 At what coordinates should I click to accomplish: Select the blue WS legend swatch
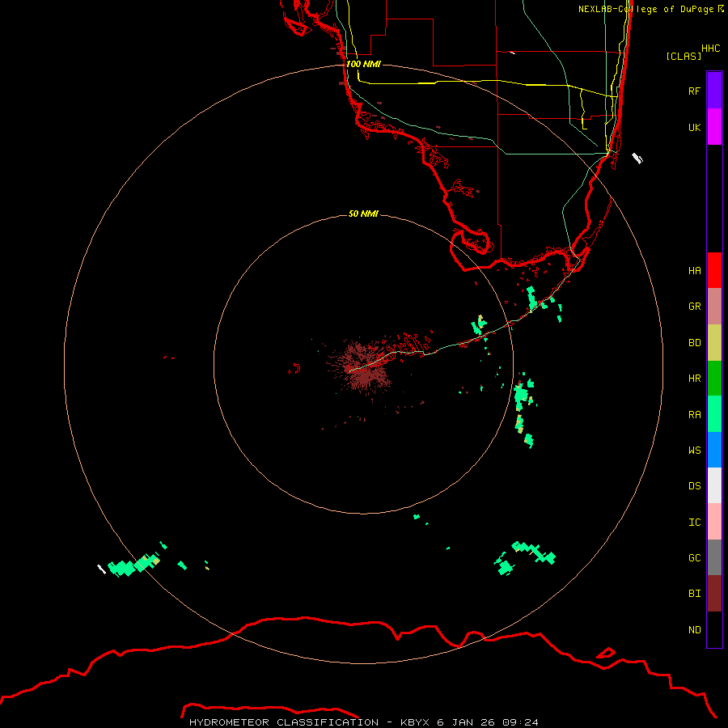(x=714, y=450)
